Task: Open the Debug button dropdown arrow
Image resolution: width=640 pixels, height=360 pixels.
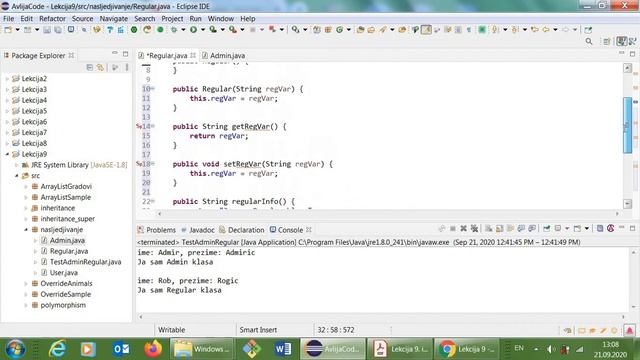Action: [x=183, y=30]
